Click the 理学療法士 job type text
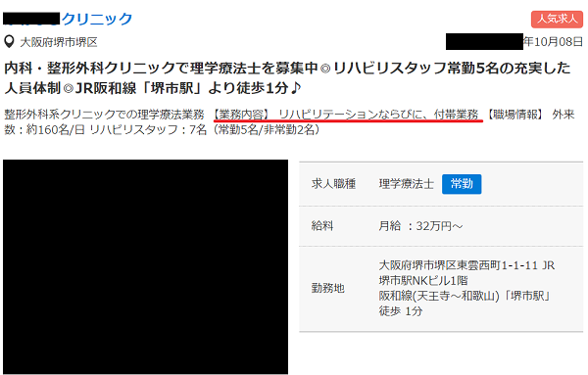Screen dimensions: 588x375 pyautogui.click(x=406, y=183)
